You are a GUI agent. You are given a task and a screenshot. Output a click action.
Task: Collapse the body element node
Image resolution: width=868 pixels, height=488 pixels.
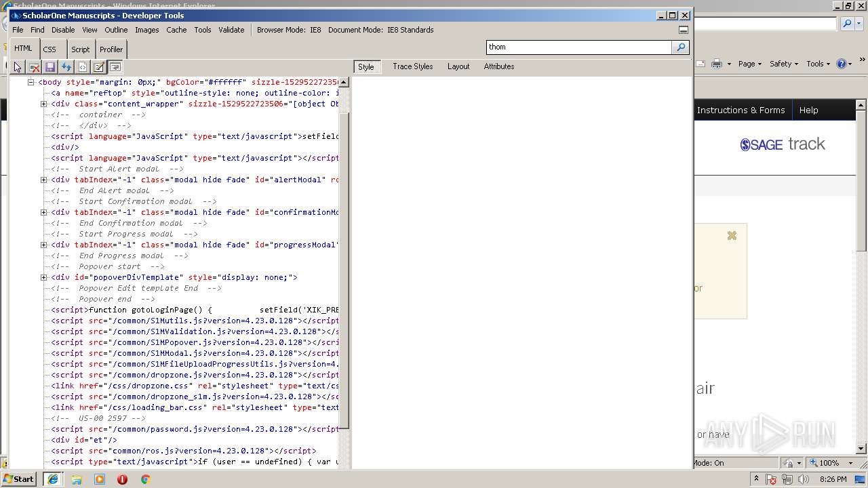[x=31, y=82]
